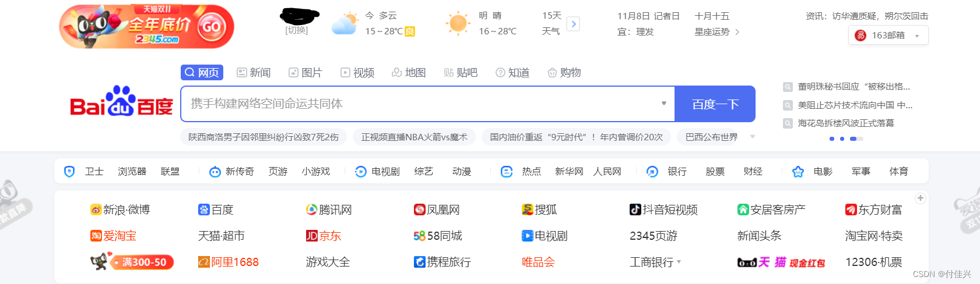Click the 小游戏 category link
Viewport: 980px width, 284px height.
[x=316, y=172]
